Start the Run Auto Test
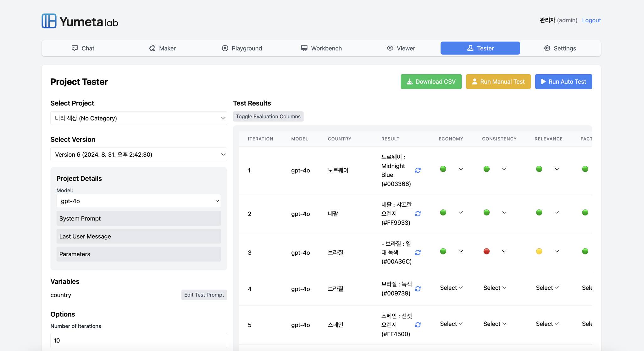Viewport: 644px width, 351px height. pyautogui.click(x=563, y=81)
